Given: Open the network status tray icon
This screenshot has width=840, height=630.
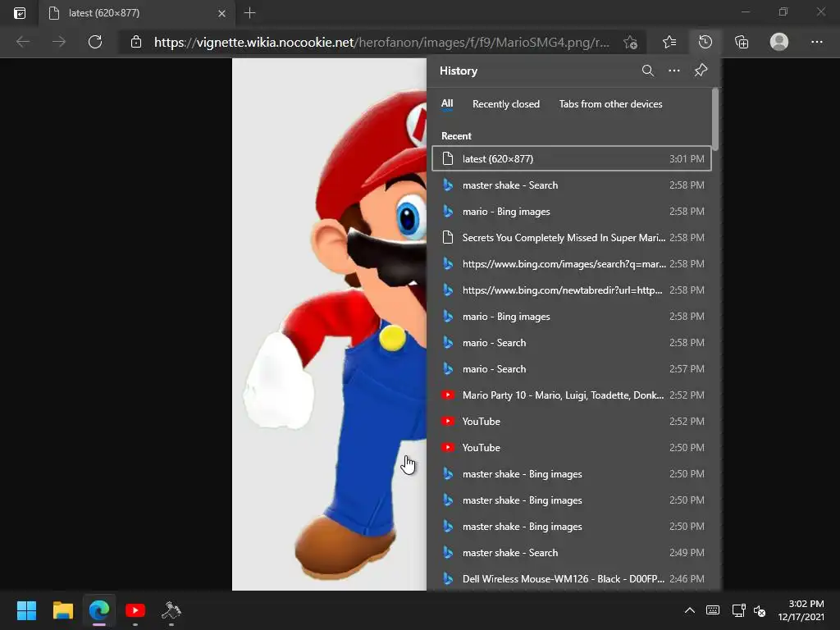Looking at the screenshot, I should 739,610.
